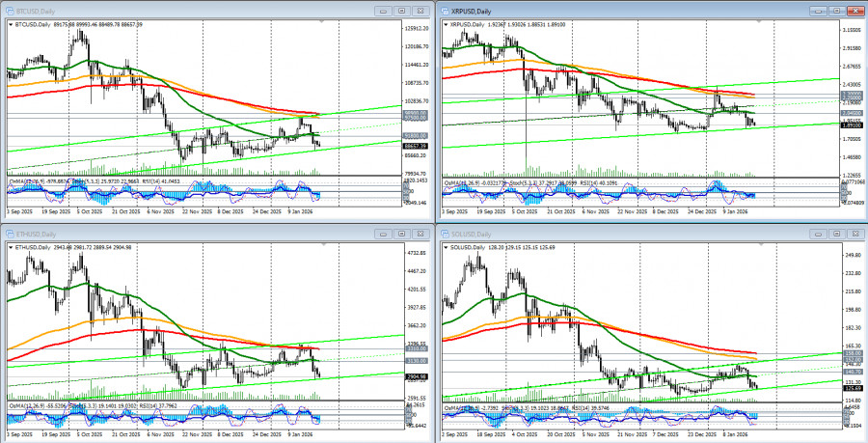
Task: Click the XRPUSD chart window title icon
Action: tap(445, 11)
